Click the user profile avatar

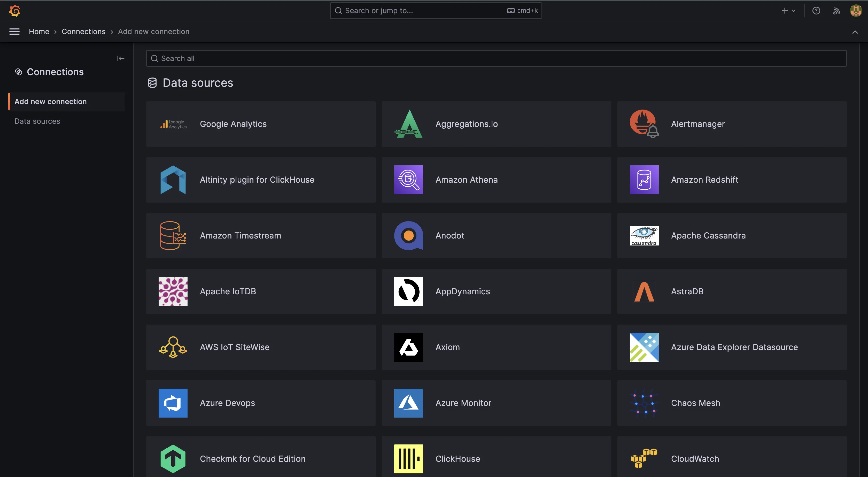pos(856,11)
